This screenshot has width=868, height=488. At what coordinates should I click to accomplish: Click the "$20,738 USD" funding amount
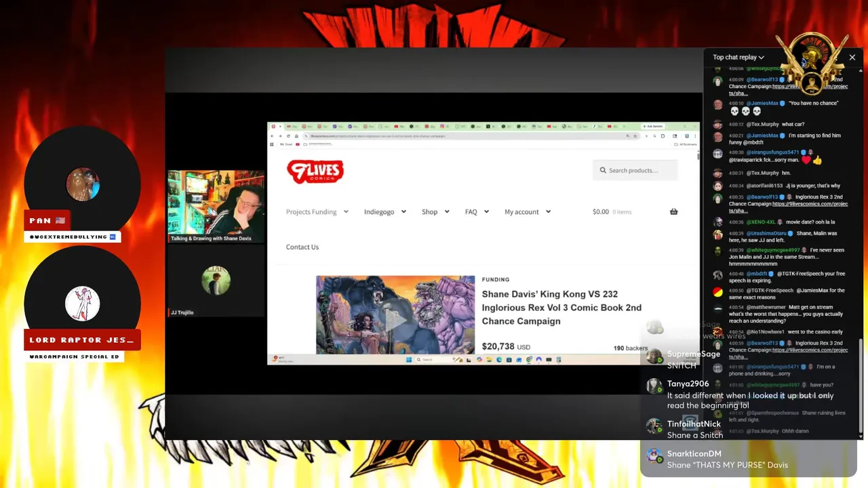coord(506,346)
